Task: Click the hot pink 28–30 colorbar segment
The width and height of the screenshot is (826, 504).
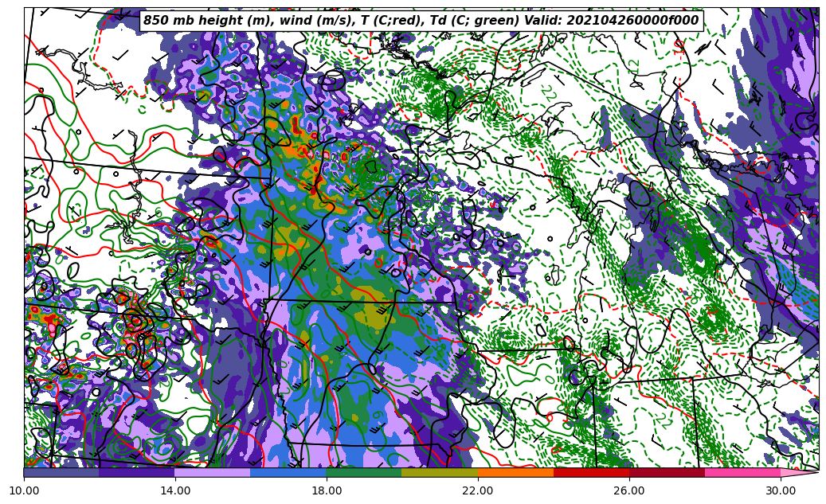Action: click(x=742, y=472)
